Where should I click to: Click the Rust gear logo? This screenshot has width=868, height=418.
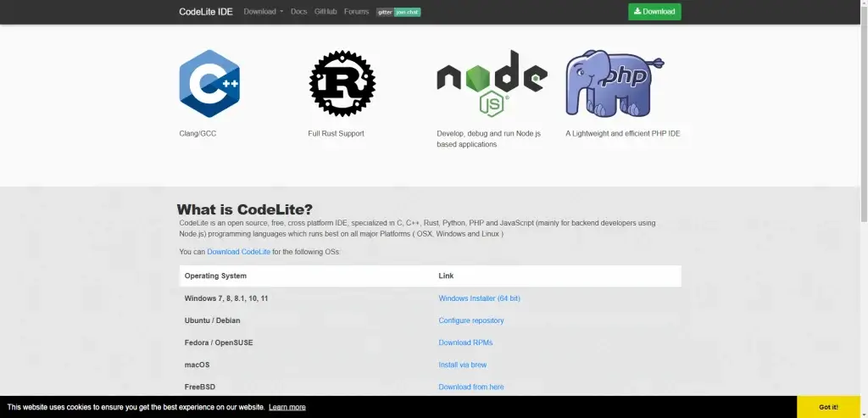(342, 84)
